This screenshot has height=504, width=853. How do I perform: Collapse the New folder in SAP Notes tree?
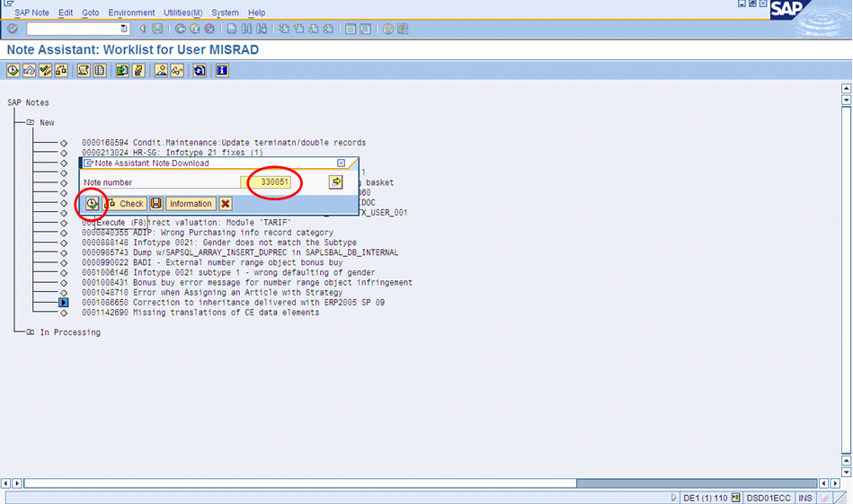tap(31, 122)
